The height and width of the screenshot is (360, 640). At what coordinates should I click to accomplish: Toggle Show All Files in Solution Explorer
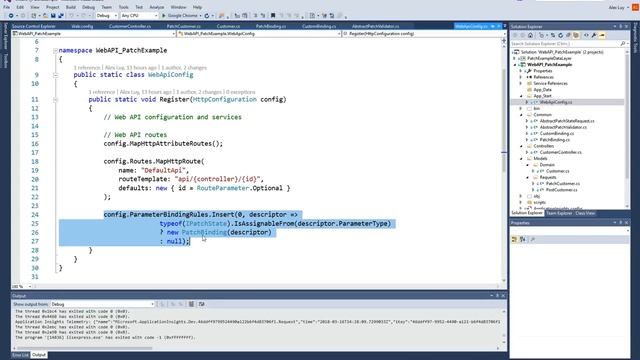click(x=576, y=36)
